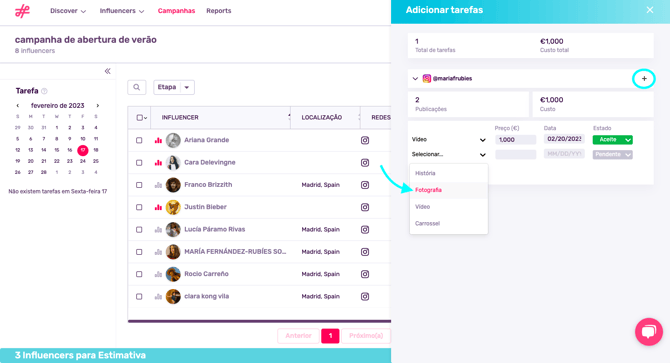Image resolution: width=670 pixels, height=363 pixels.
Task: Open the Campanhas tab
Action: [176, 11]
